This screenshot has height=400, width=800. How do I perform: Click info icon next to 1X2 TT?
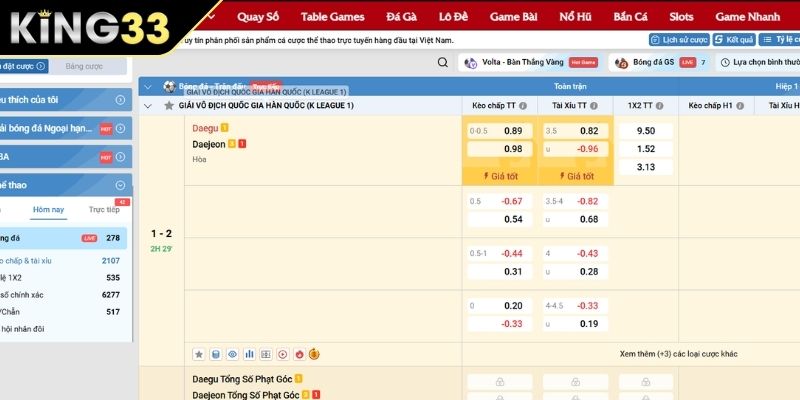659,106
